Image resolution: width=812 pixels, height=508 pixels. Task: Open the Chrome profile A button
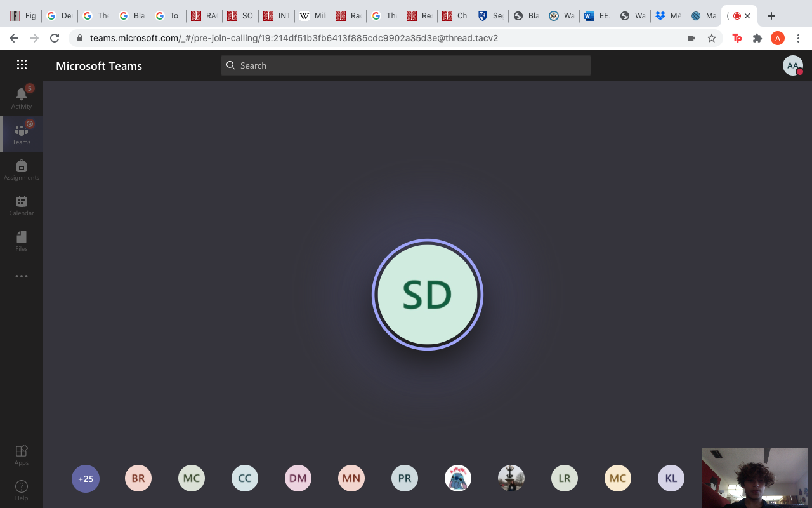[778, 38]
